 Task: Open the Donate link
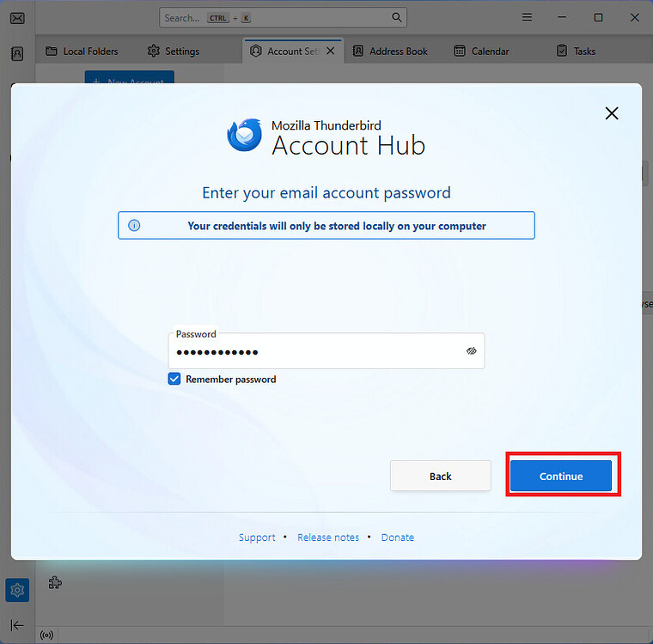pyautogui.click(x=397, y=538)
